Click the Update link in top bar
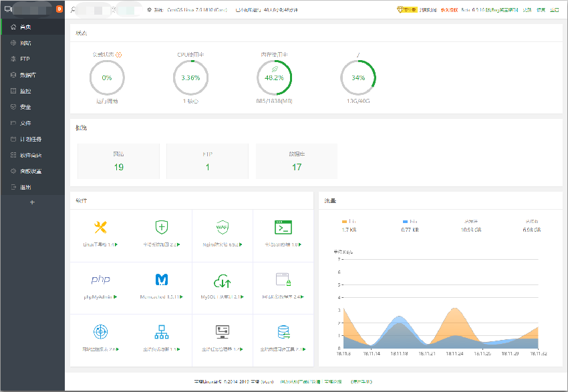Image resolution: width=568 pixels, height=392 pixels. point(527,10)
